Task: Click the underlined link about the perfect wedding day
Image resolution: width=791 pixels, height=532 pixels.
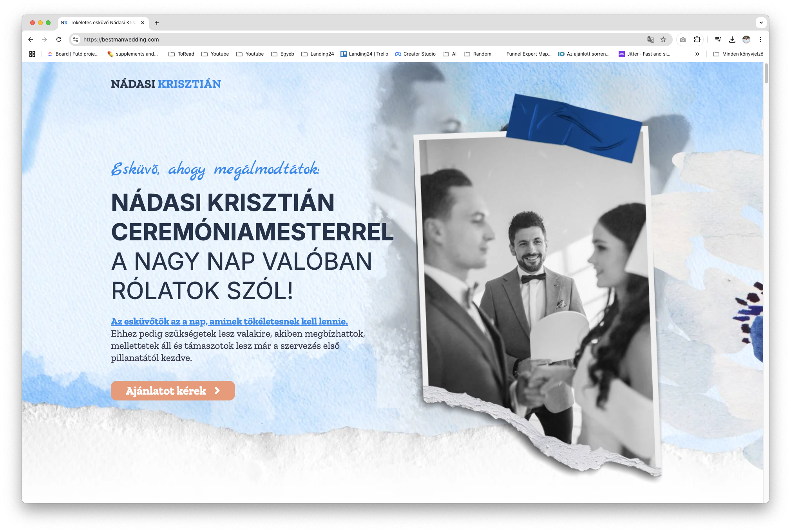Action: [229, 321]
